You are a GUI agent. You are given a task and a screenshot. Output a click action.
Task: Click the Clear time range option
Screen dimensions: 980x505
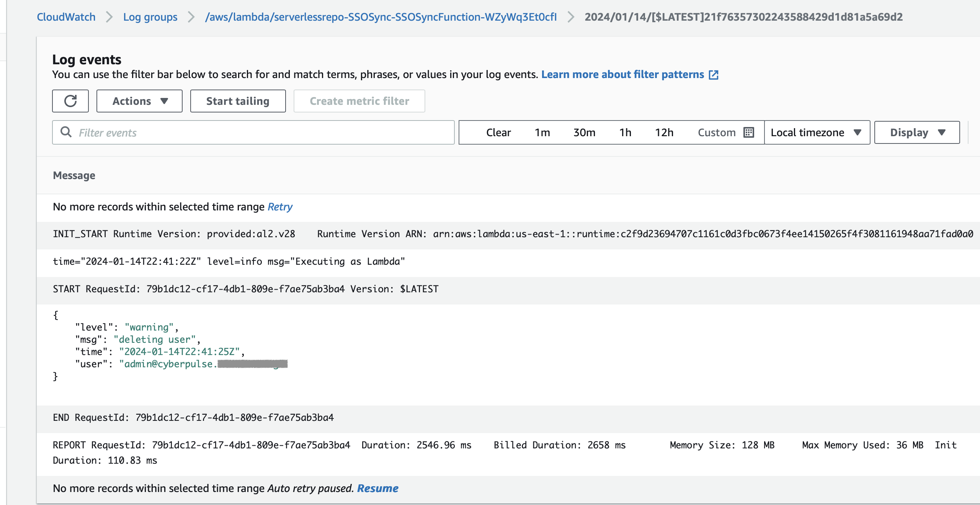click(498, 132)
